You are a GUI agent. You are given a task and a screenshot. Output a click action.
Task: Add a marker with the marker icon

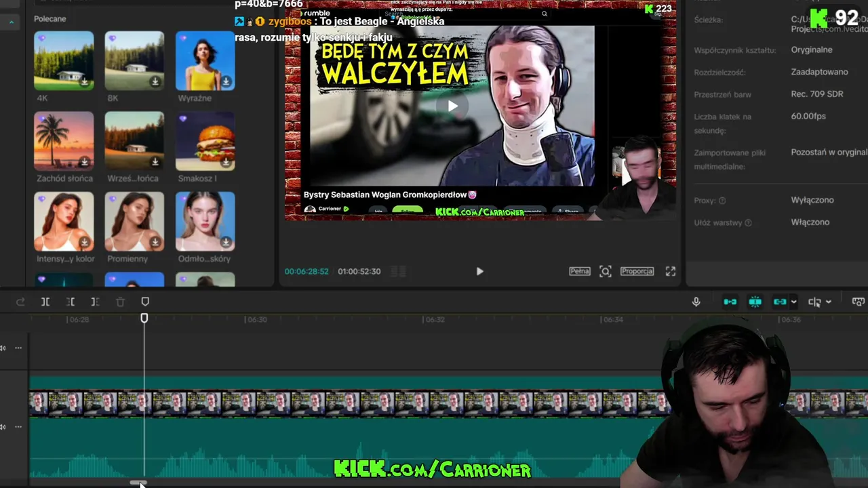click(145, 302)
